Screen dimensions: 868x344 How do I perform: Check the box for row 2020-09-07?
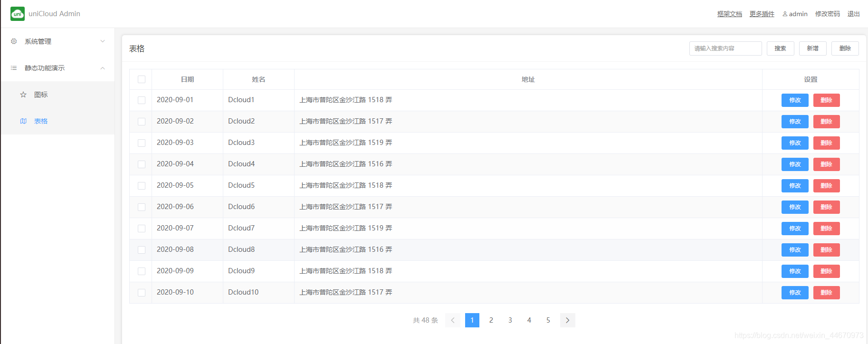tap(142, 229)
